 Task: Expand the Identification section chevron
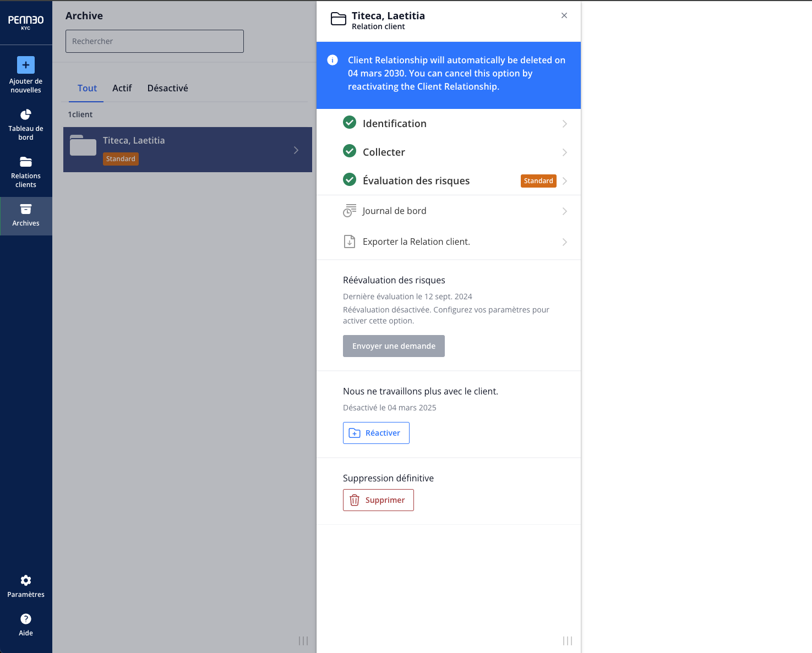(x=565, y=124)
